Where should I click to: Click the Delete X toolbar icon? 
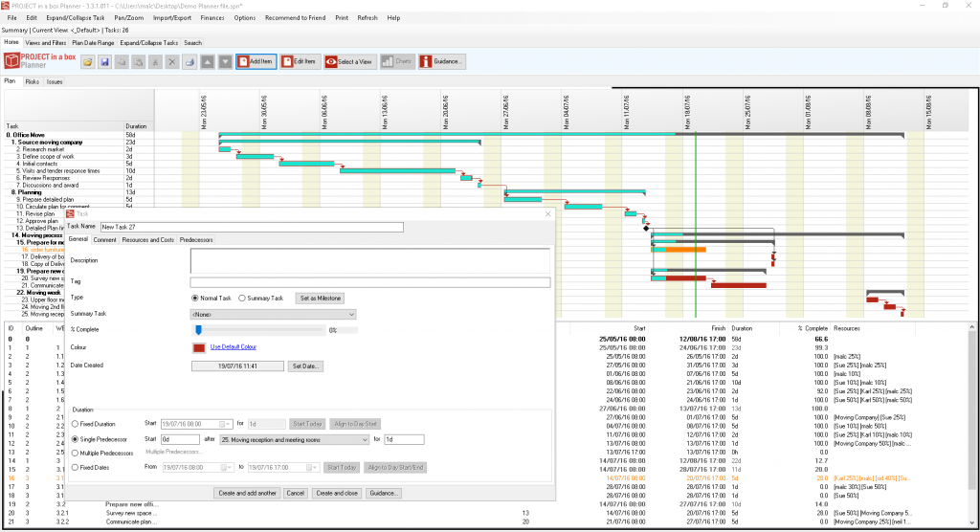172,62
